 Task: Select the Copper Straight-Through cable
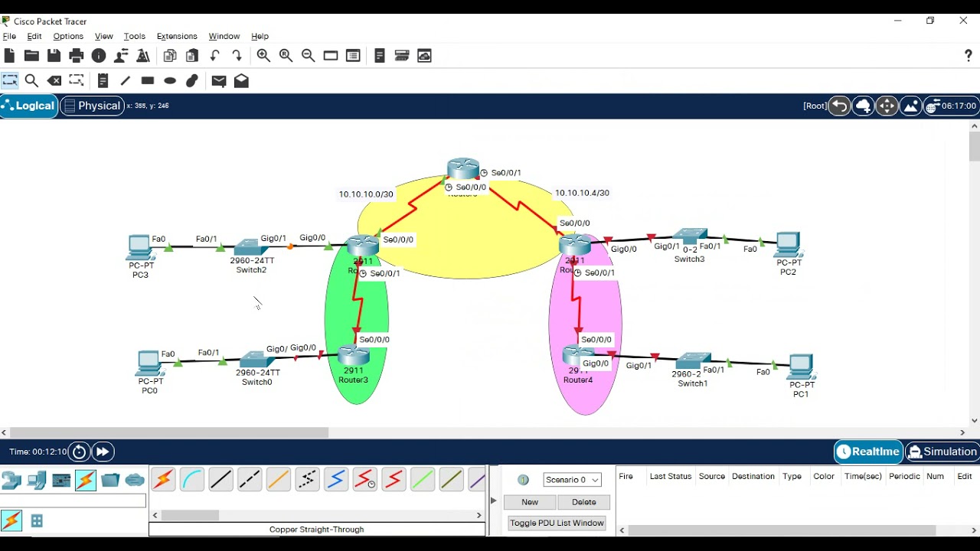[x=220, y=480]
